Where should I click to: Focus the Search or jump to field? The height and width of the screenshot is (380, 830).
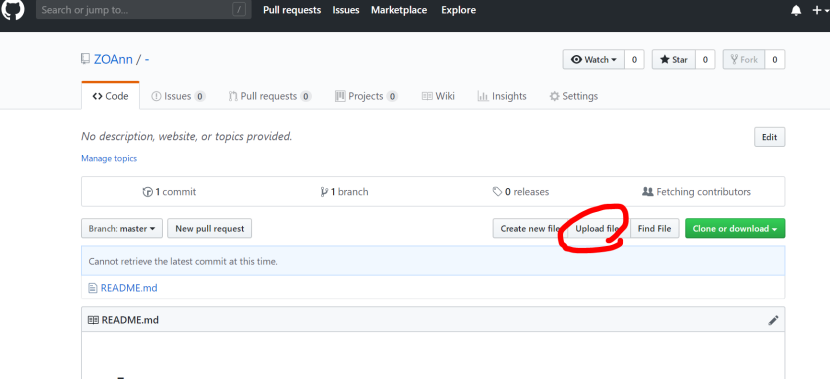pos(143,10)
